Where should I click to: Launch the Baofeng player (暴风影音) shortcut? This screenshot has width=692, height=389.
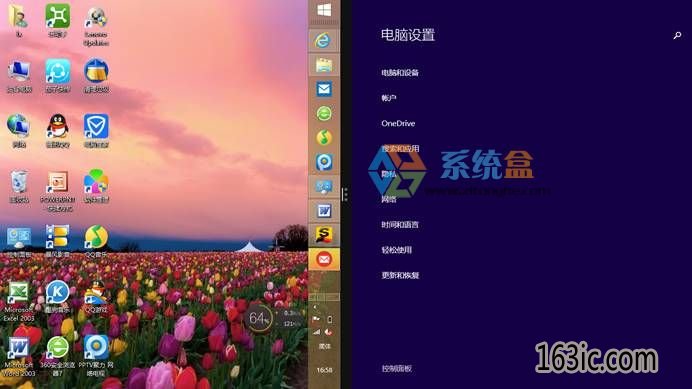coord(58,242)
